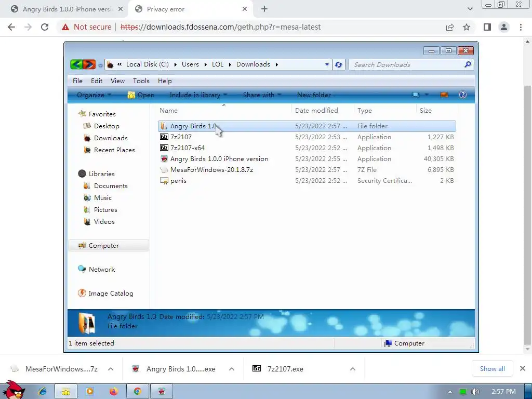
Task: Open Firefox from the taskbar
Action: [114, 392]
